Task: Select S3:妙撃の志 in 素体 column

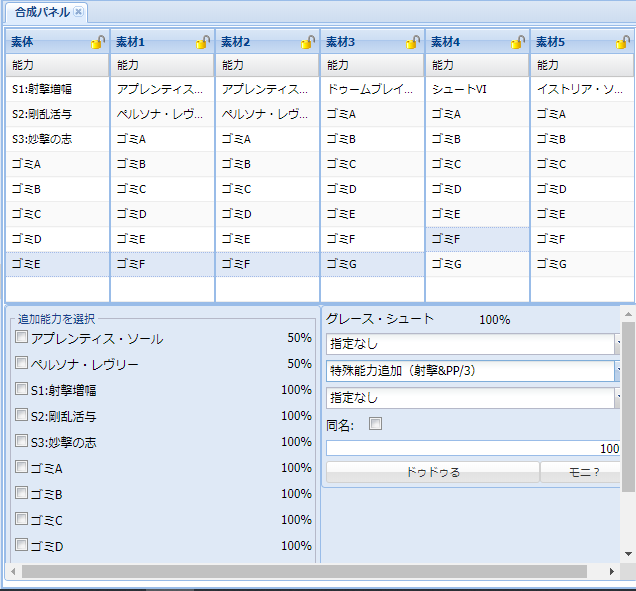Action: pyautogui.click(x=57, y=139)
